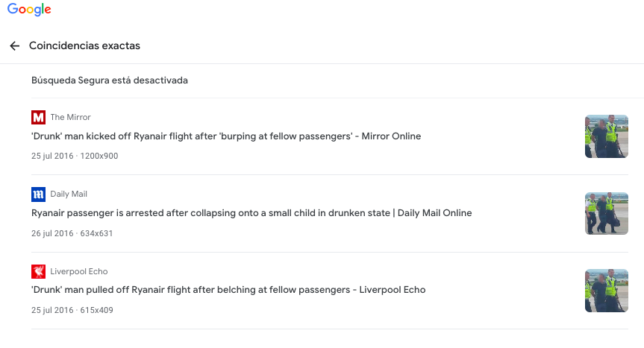Open the Liverpool Echo result thumbnail

coord(606,291)
